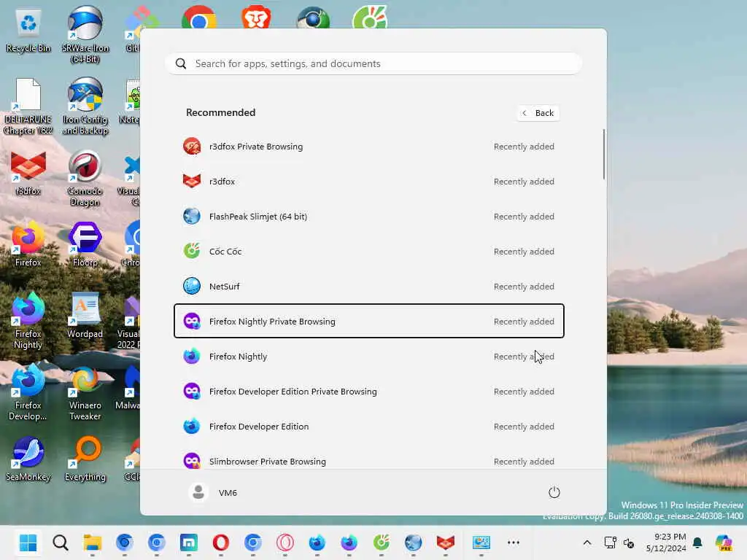
Task: Select the Firefox Nightly desktop shortcut
Action: (28, 322)
